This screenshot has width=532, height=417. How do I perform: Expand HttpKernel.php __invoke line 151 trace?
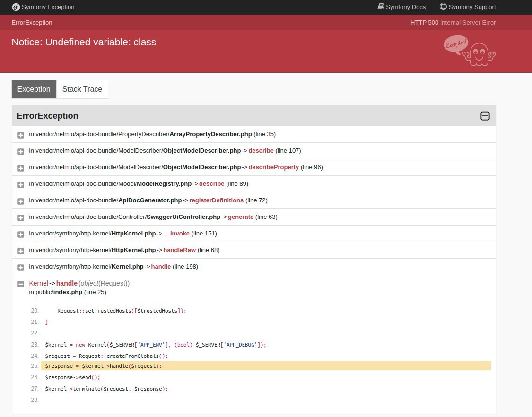coord(21,235)
